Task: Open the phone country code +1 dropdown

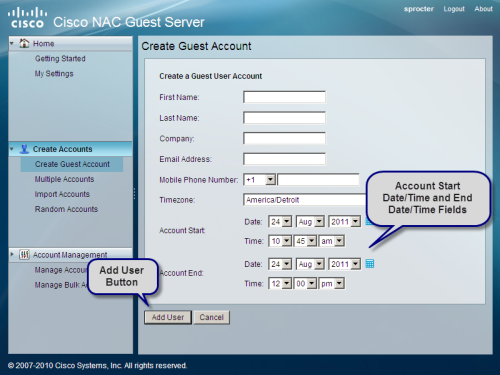Action: tap(260, 180)
